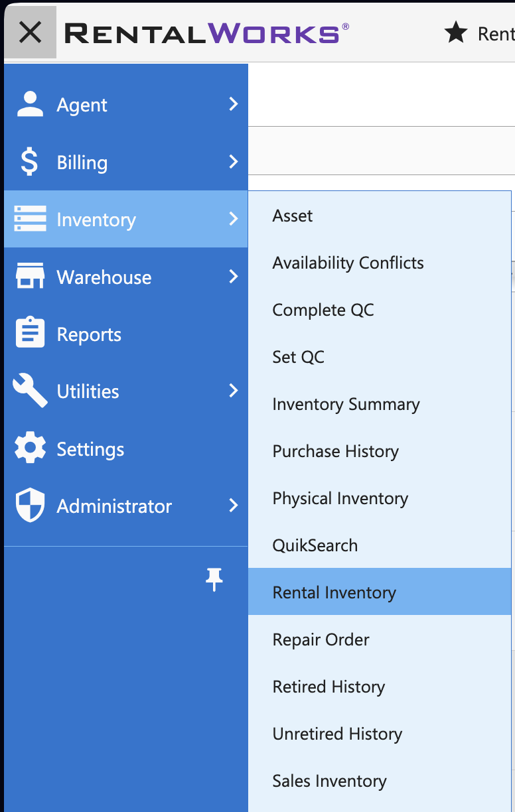Screen dimensions: 515x812
Task: Open the Warehouse menu label
Action: 104,277
